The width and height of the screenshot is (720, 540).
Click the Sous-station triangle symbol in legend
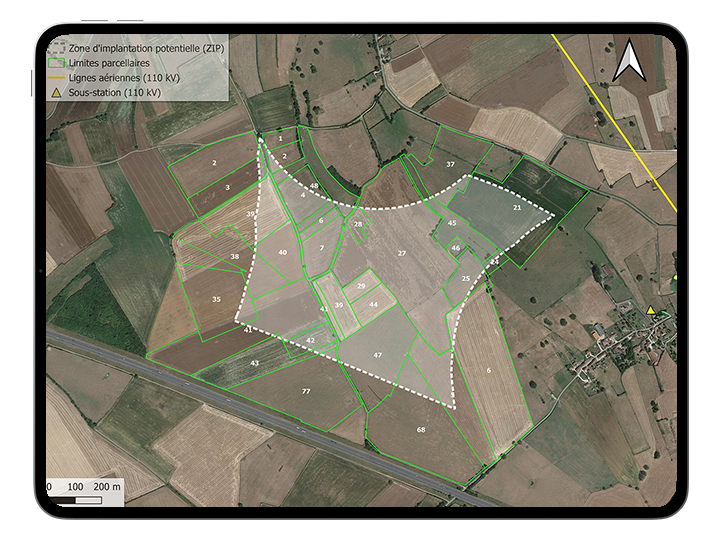(x=56, y=92)
